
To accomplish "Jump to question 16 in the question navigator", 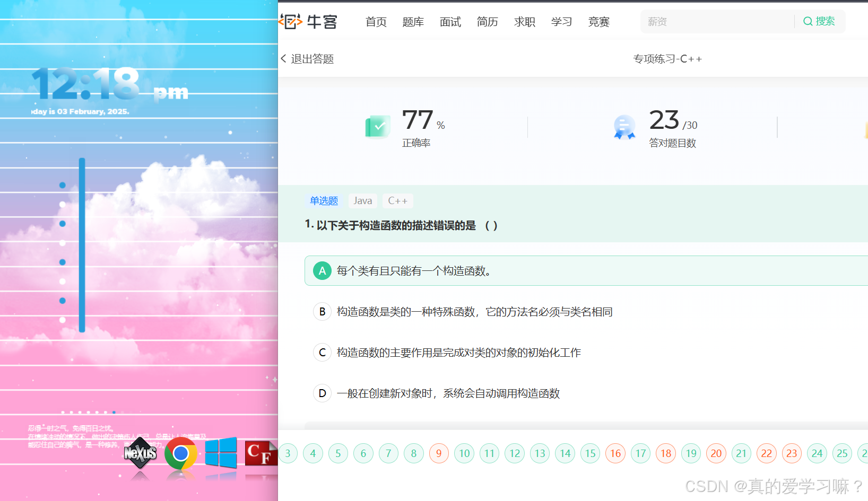I will pyautogui.click(x=615, y=453).
